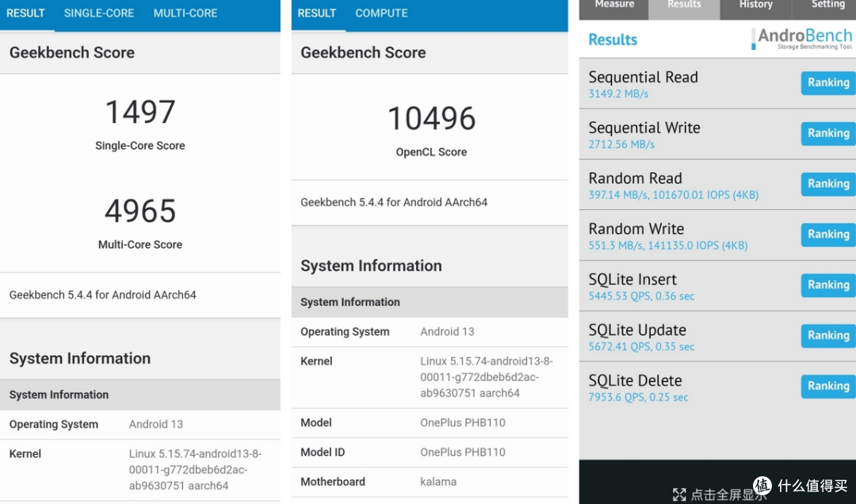Screen dimensions: 856x504
Task: Click the OpenCL Score label
Action: click(x=431, y=152)
